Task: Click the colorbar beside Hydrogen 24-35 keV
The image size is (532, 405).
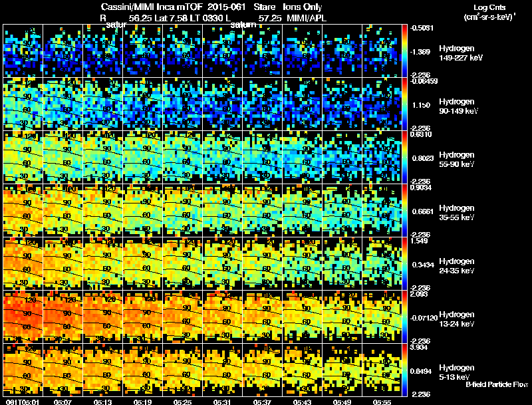Action: point(404,264)
